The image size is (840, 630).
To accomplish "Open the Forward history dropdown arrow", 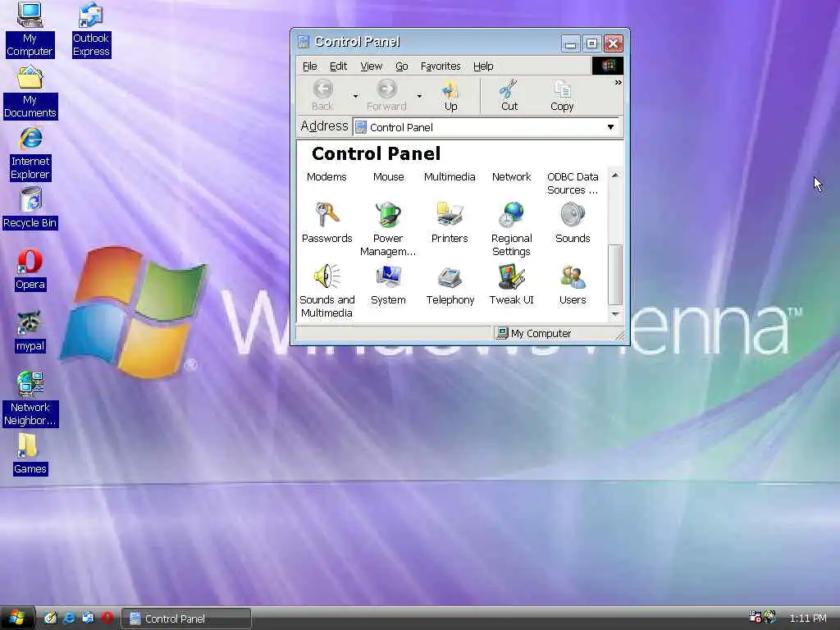I will click(x=419, y=96).
